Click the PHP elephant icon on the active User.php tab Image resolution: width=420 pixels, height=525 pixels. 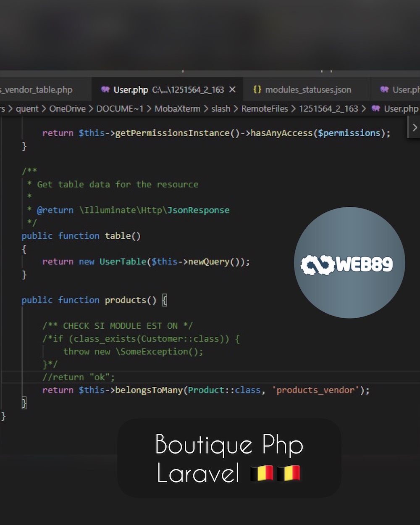pyautogui.click(x=105, y=90)
